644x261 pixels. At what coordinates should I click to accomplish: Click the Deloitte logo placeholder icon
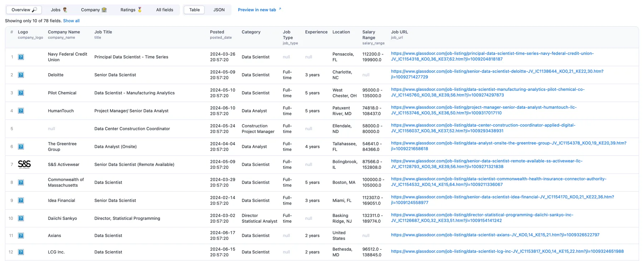click(21, 75)
